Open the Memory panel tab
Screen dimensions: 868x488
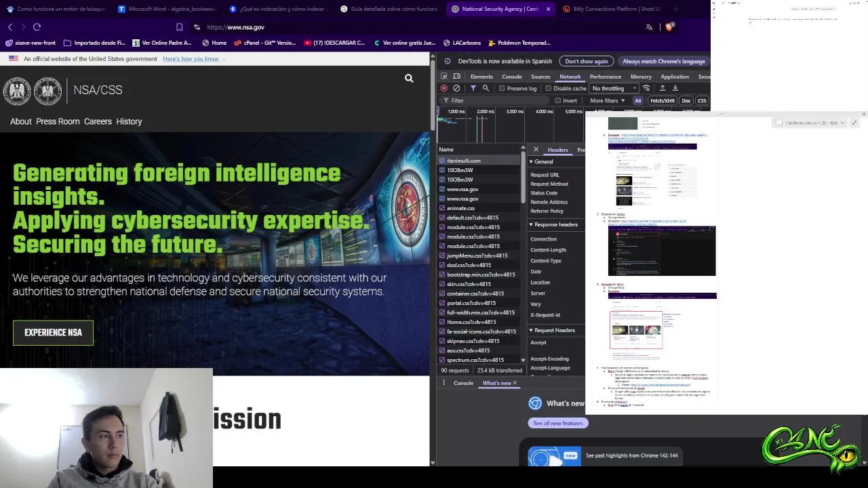point(641,77)
